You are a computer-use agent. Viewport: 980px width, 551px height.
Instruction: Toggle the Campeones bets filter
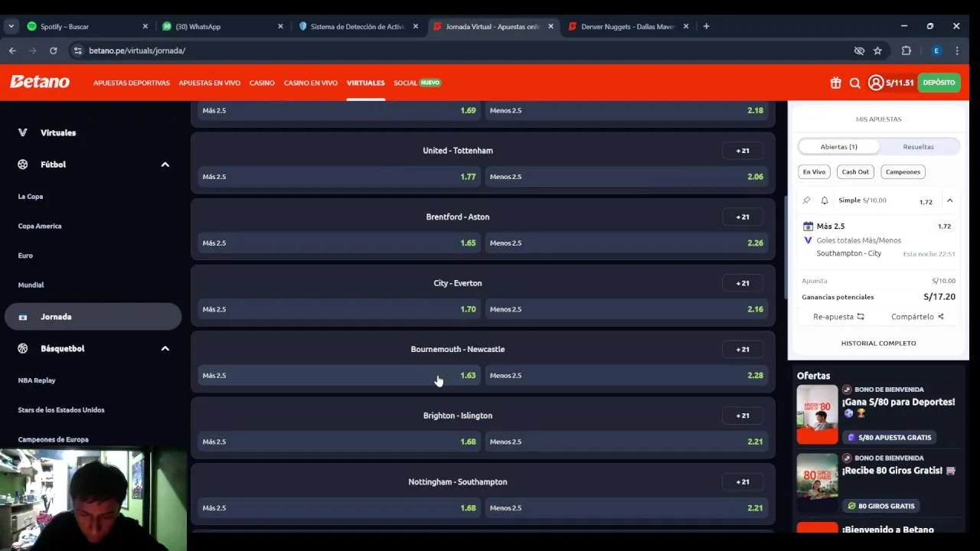point(903,172)
